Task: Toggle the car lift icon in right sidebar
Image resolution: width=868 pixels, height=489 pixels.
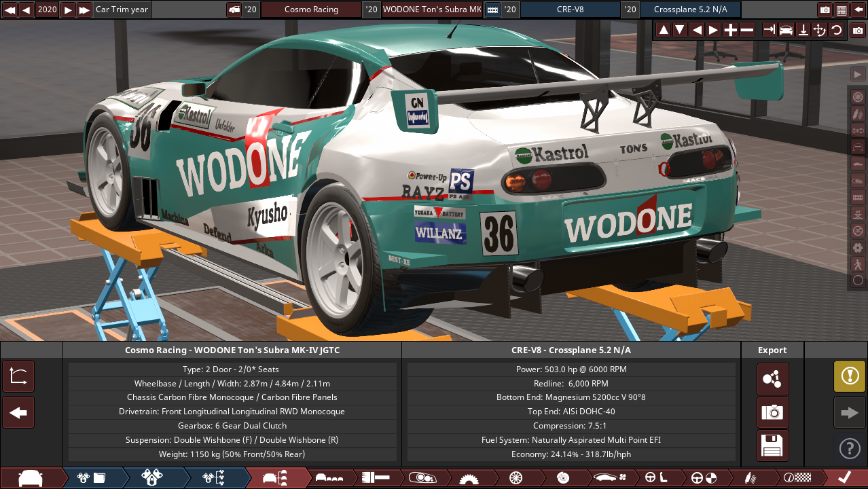Action: (x=858, y=214)
